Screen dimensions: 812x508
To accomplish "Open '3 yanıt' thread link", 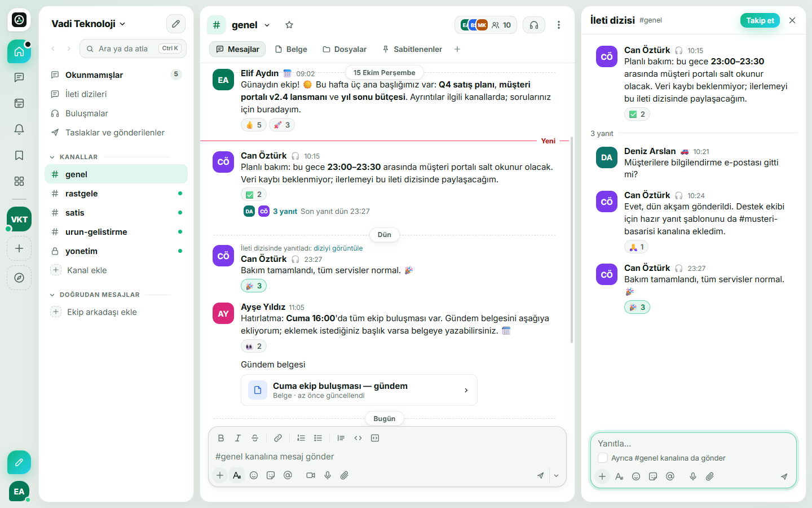I will (x=285, y=211).
